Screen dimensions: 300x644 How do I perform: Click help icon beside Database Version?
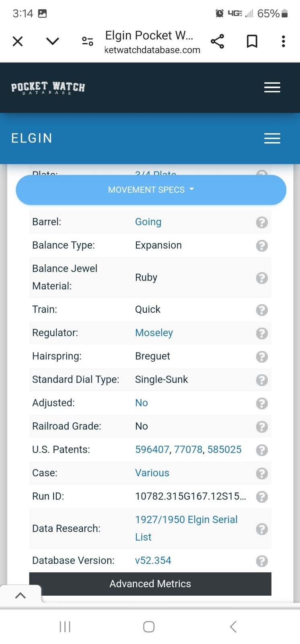click(x=262, y=561)
